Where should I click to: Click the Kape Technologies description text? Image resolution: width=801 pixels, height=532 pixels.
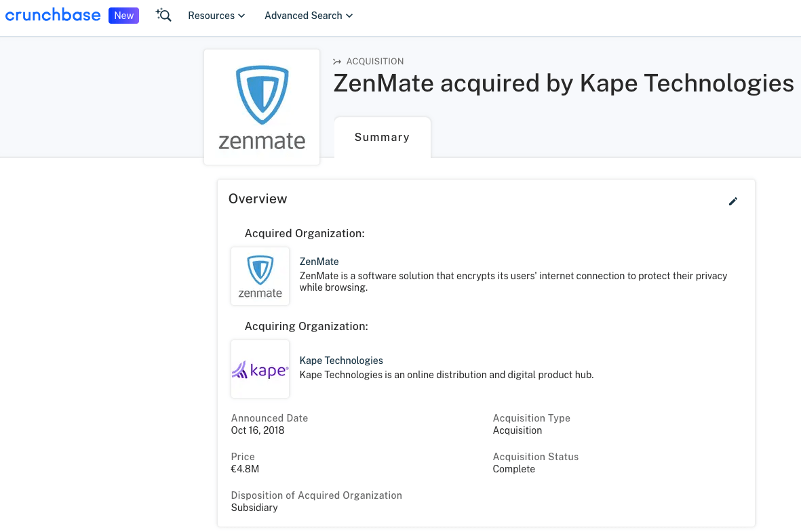point(446,375)
